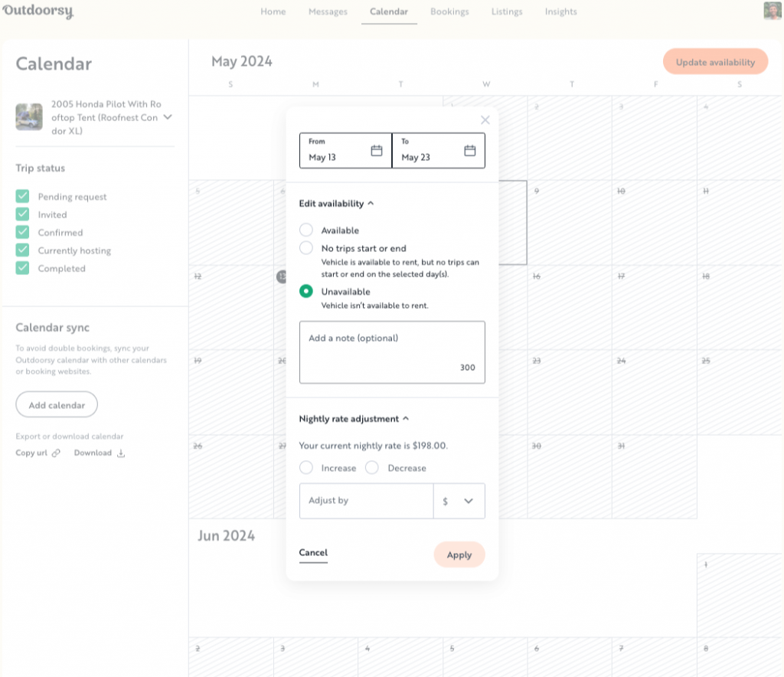Select May 9 on the calendar
The height and width of the screenshot is (677, 784).
tap(570, 223)
